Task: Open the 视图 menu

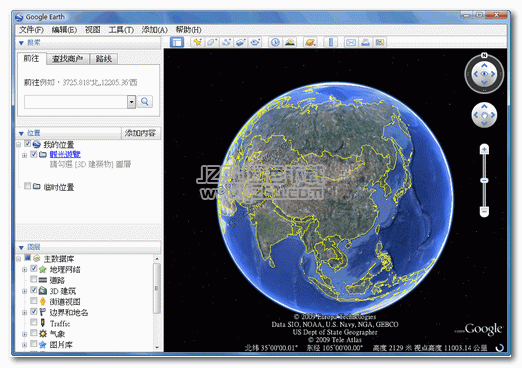Action: pos(92,30)
